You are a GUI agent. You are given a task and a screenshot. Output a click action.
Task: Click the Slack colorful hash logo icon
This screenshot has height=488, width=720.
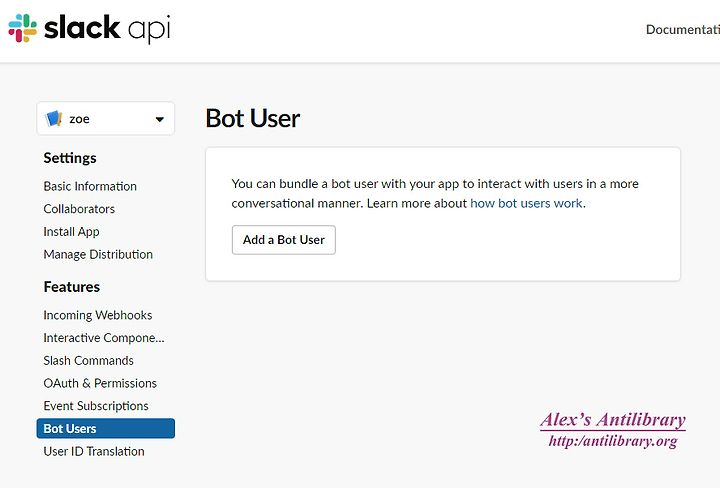click(22, 28)
